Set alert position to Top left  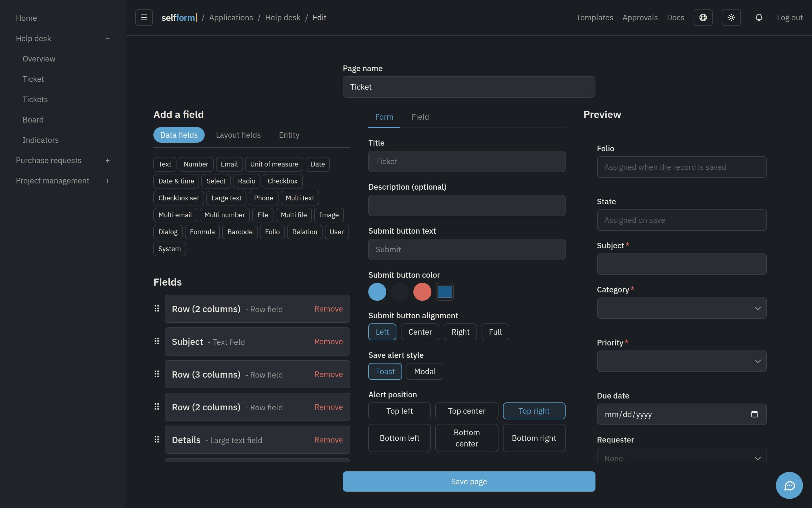399,411
